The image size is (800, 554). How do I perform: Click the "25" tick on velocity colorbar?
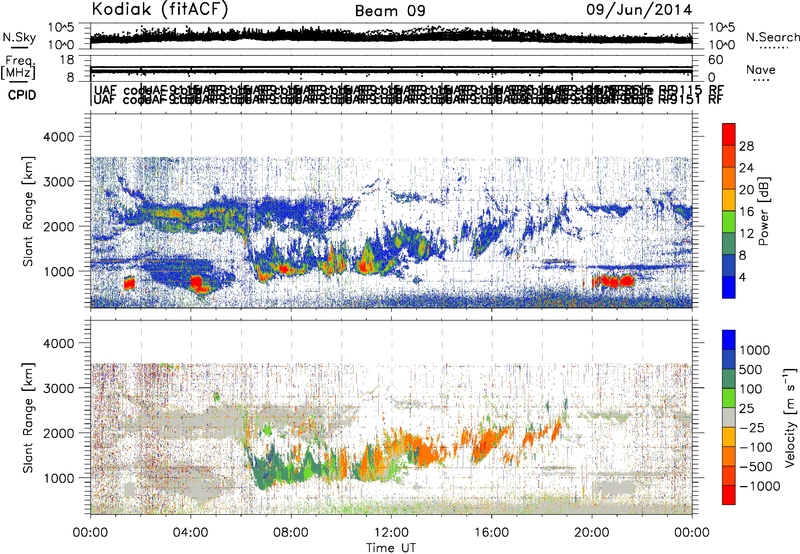(x=747, y=409)
